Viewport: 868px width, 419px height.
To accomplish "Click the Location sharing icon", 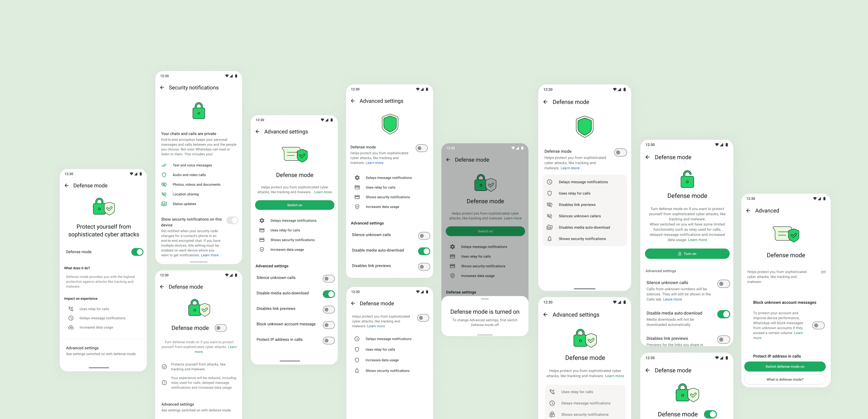I will pyautogui.click(x=164, y=194).
